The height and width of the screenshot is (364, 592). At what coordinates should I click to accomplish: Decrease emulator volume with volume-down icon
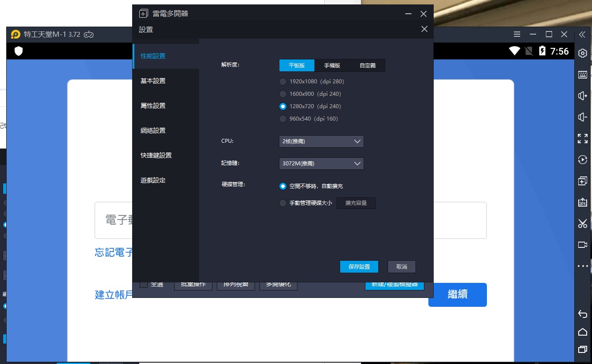tap(583, 117)
